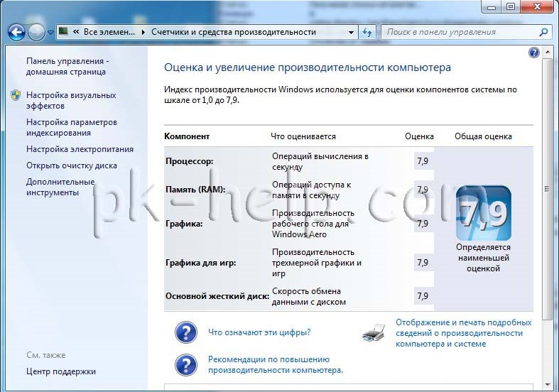The image size is (559, 392).
Task: Select the "Память (RAM):" row label
Action: click(195, 190)
